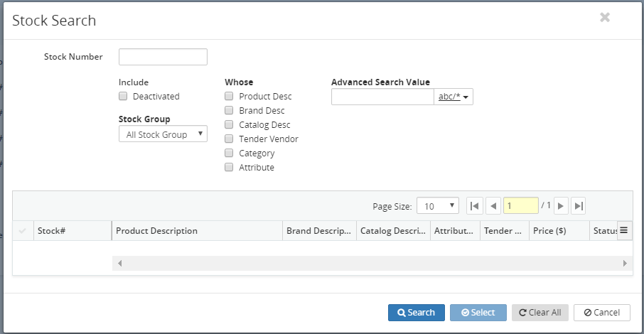
Task: Expand the abc/* search mode dropdown
Action: pos(454,97)
